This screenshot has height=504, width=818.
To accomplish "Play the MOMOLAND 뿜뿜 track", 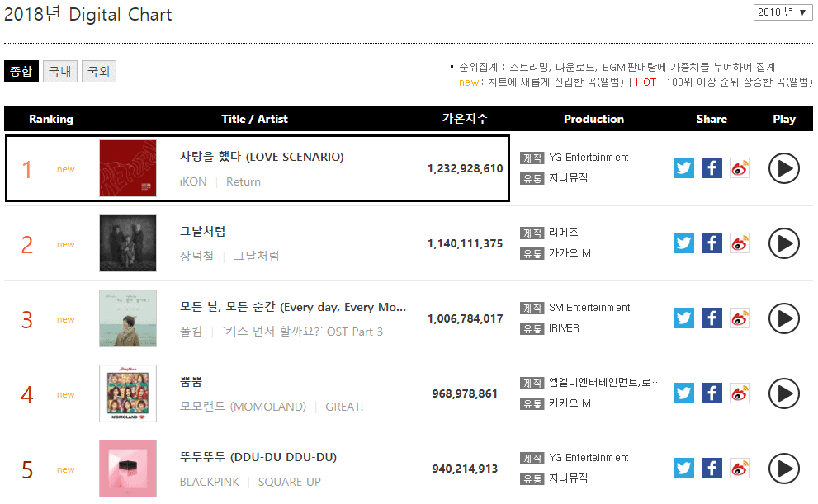I will point(783,393).
